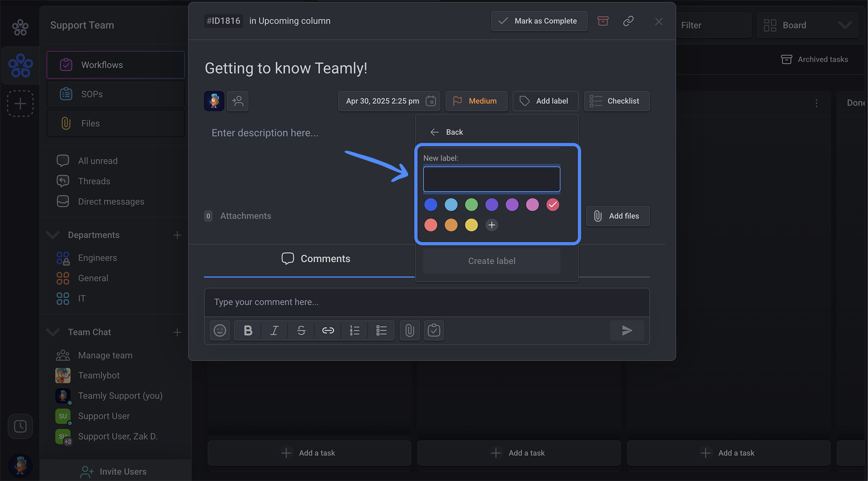Insert a hyperlink in the comment
Viewport: 868px width, 481px height.
(x=328, y=330)
